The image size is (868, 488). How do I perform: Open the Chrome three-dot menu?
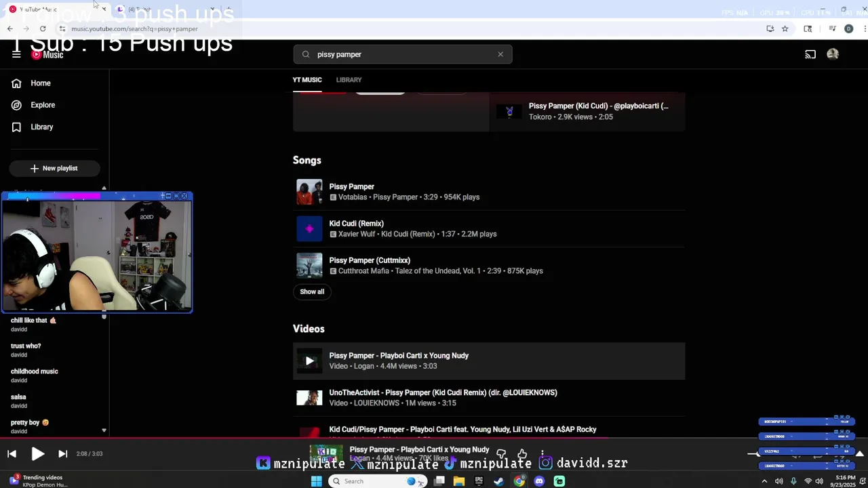[864, 28]
